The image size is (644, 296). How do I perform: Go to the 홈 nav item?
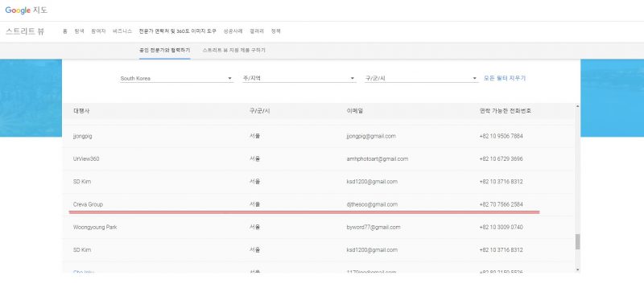65,31
